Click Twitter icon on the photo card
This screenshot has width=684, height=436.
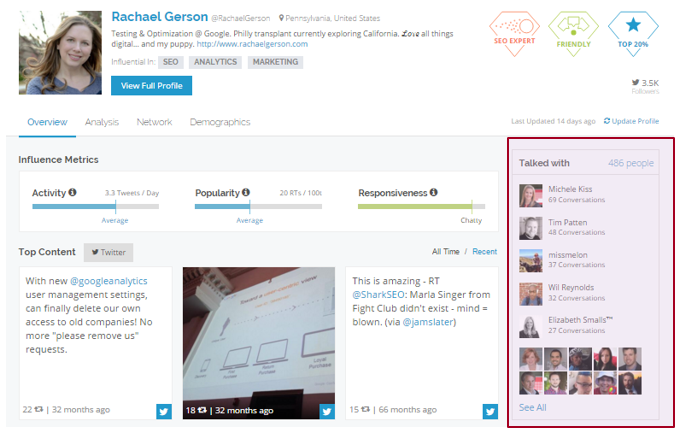(x=326, y=410)
